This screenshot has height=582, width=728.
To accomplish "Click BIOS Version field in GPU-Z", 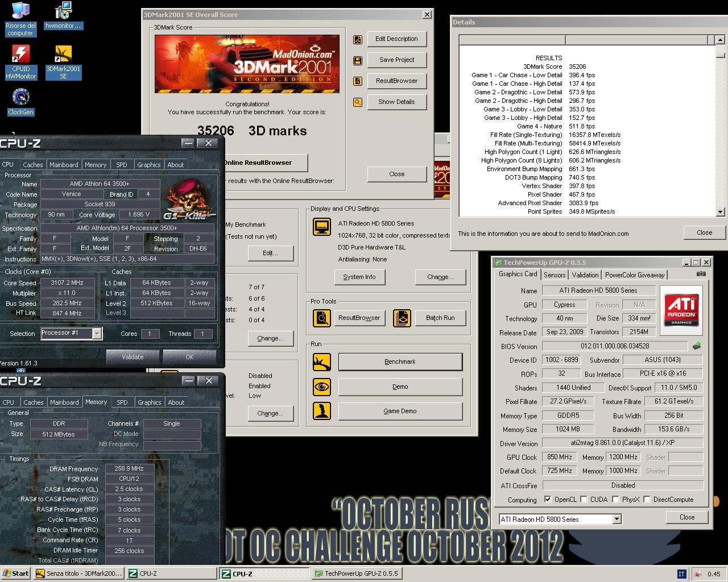I will click(615, 346).
